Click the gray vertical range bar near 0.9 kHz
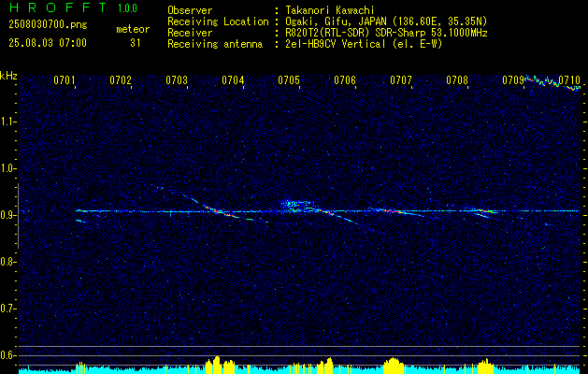The height and width of the screenshot is (374, 588). click(x=19, y=216)
